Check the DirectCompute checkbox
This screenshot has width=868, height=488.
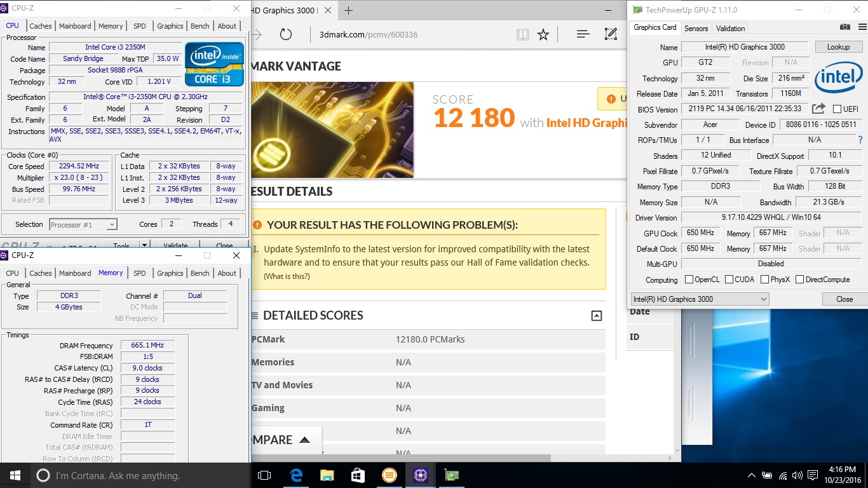(800, 280)
